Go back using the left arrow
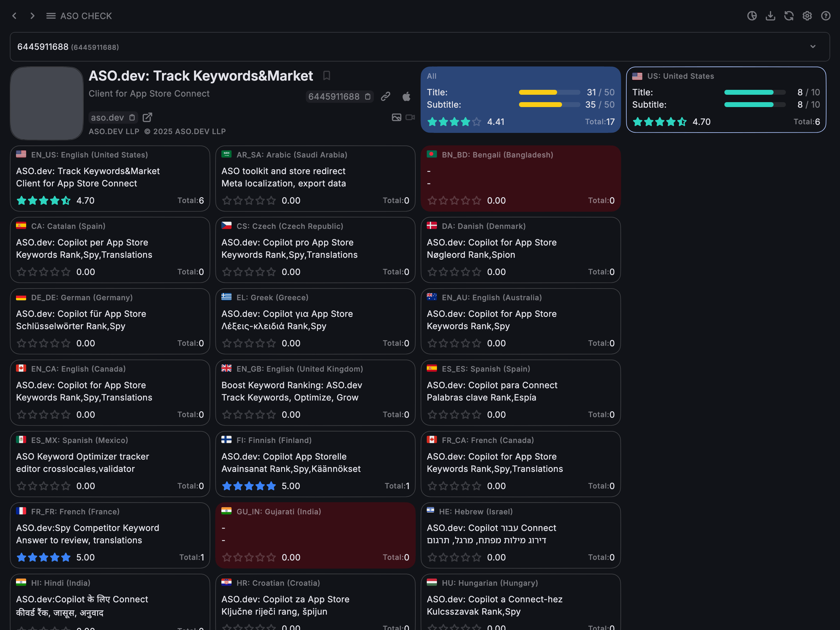 (14, 16)
